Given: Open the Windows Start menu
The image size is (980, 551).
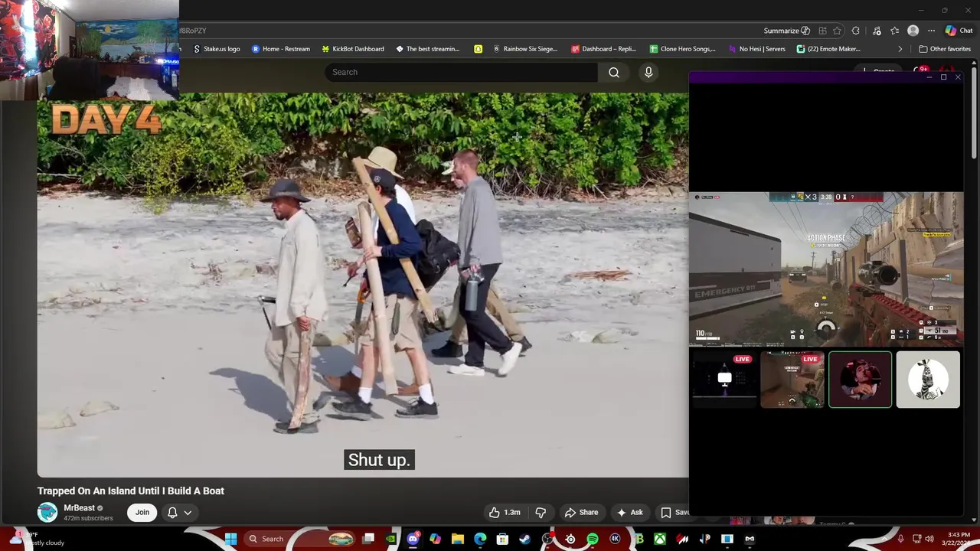Looking at the screenshot, I should 230,539.
